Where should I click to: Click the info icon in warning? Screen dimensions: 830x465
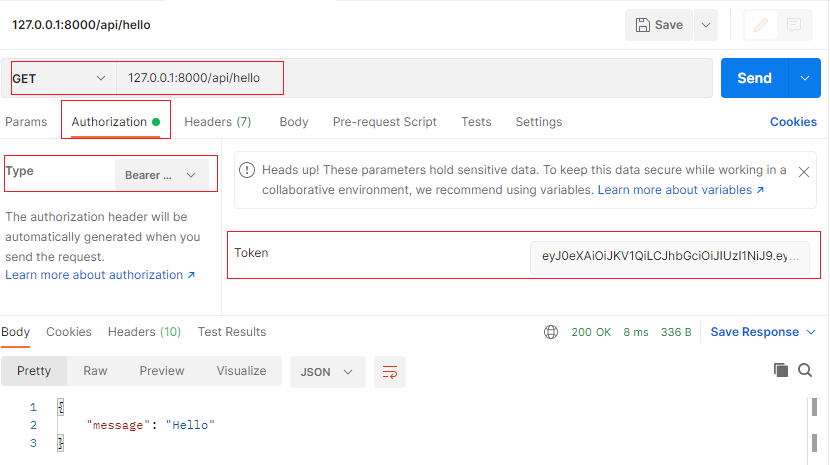(248, 170)
